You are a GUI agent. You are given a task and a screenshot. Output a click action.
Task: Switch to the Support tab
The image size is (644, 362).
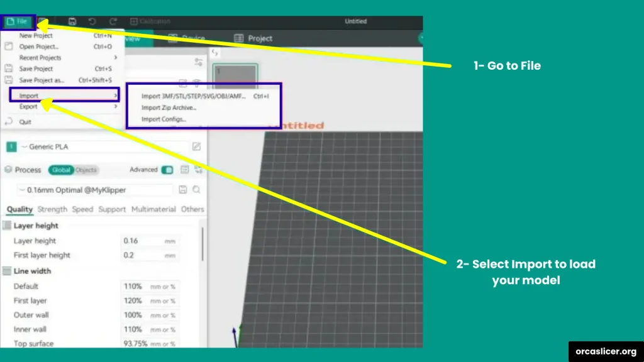click(x=112, y=209)
